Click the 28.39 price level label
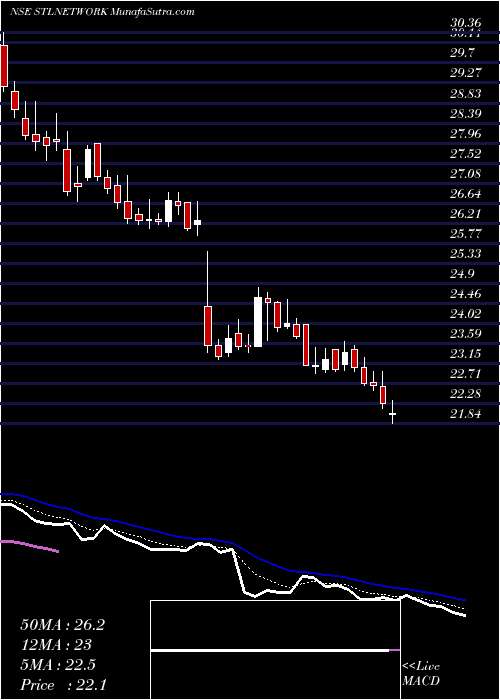Viewport: 500px width, 700px height. pyautogui.click(x=466, y=113)
